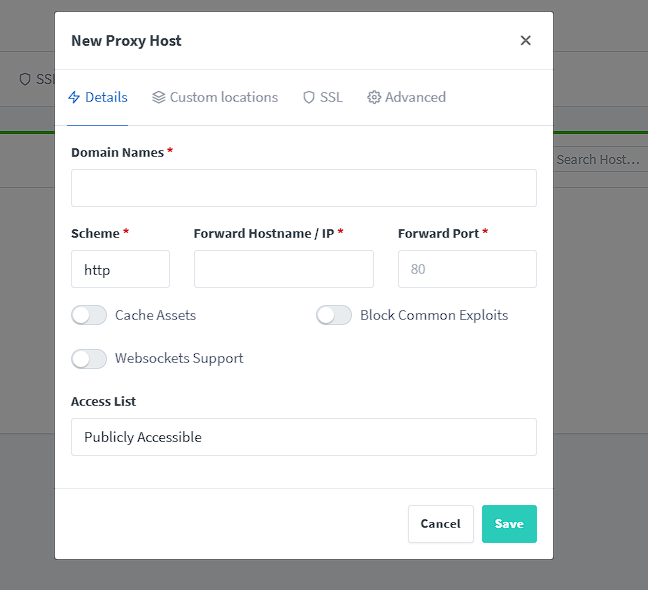Screen dimensions: 648x590
Task: Close the New Proxy Host dialog
Action: point(526,41)
